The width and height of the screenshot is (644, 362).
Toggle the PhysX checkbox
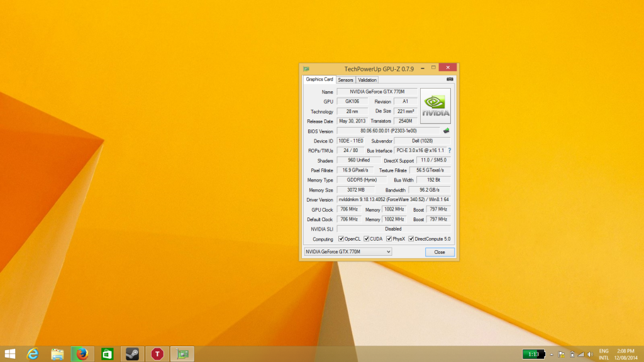coord(389,239)
